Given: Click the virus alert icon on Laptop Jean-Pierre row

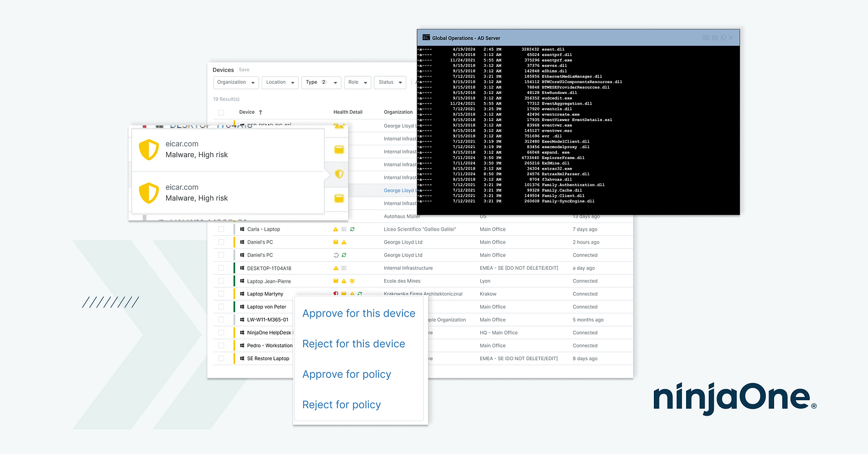Looking at the screenshot, I should click(351, 281).
